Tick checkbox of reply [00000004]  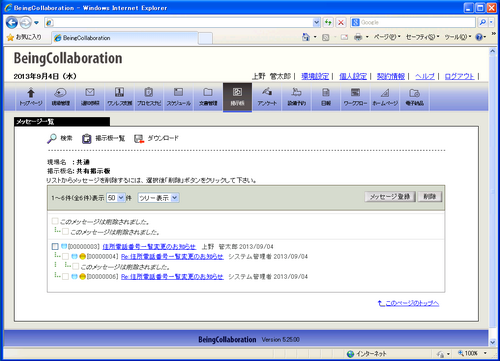[66, 257]
